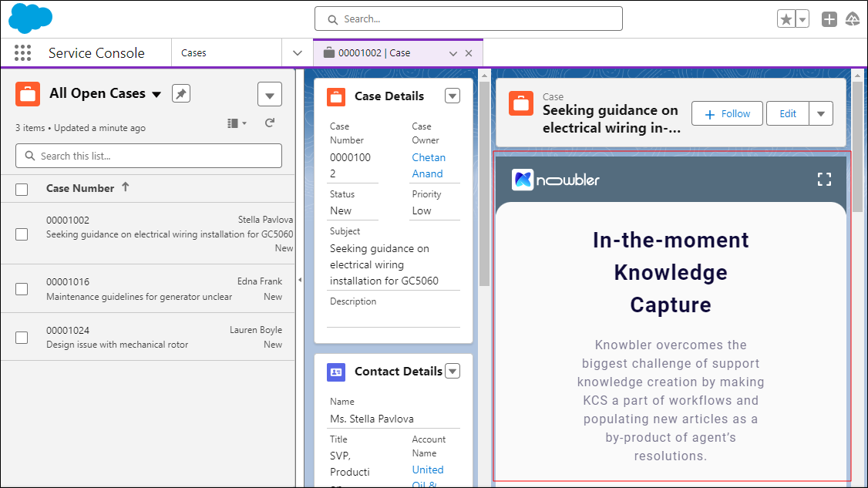868x488 pixels.
Task: Click the Status value New in Case Details
Action: pyautogui.click(x=341, y=210)
